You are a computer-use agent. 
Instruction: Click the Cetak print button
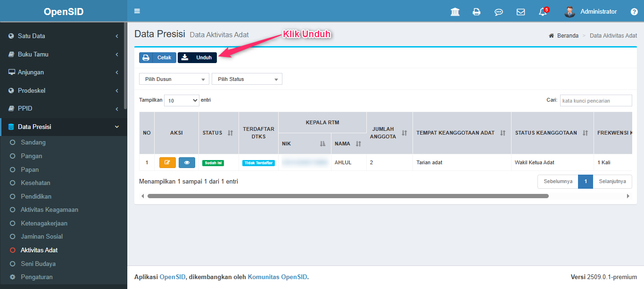(157, 57)
